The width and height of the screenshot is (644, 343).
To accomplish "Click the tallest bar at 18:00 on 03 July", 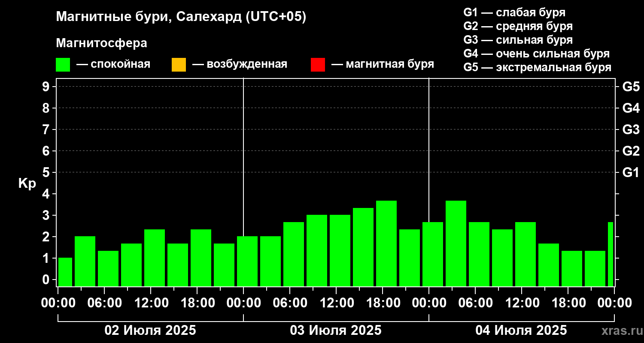I will (386, 244).
